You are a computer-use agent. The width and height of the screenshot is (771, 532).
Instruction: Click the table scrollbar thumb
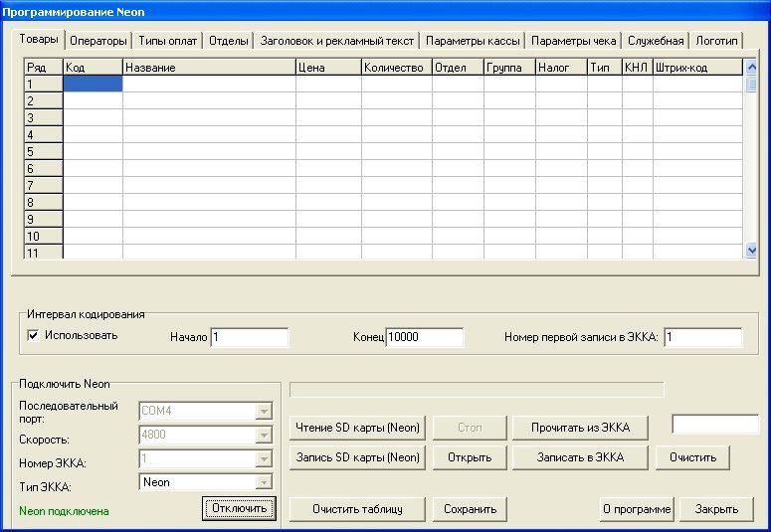pyautogui.click(x=751, y=84)
